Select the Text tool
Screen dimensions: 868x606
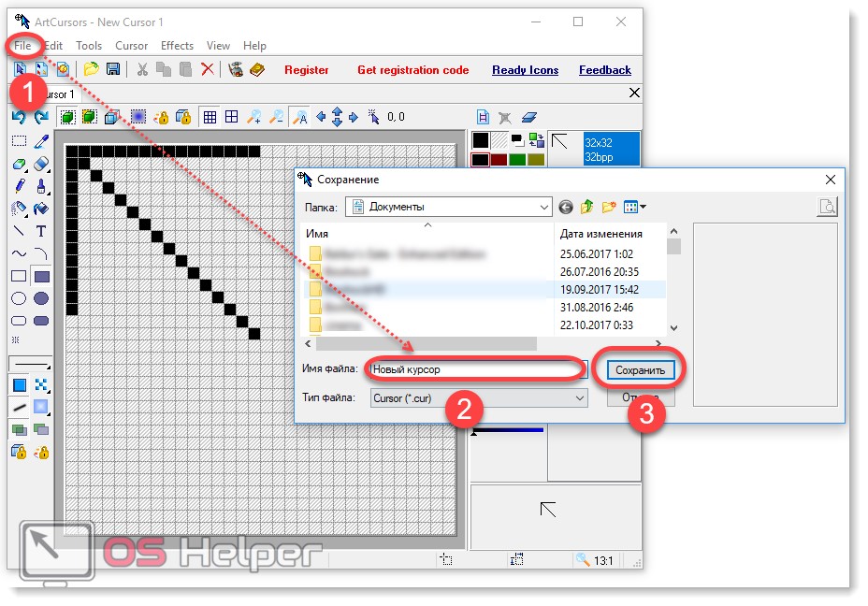click(41, 231)
